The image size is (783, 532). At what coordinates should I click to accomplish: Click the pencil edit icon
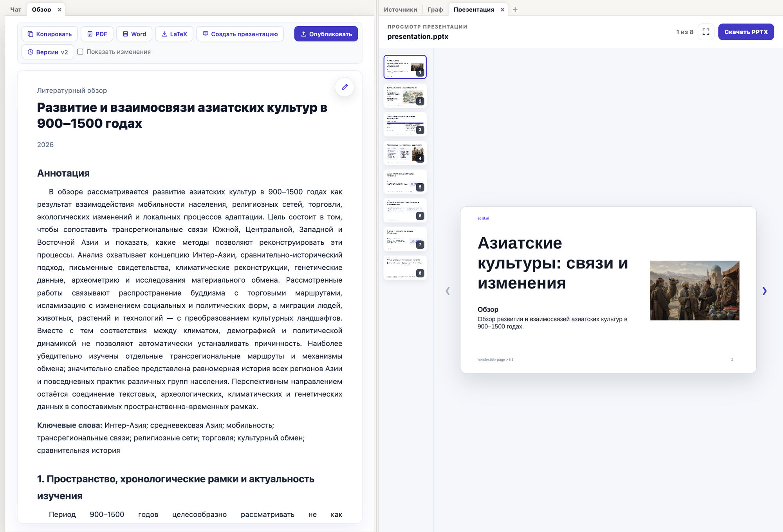point(345,87)
